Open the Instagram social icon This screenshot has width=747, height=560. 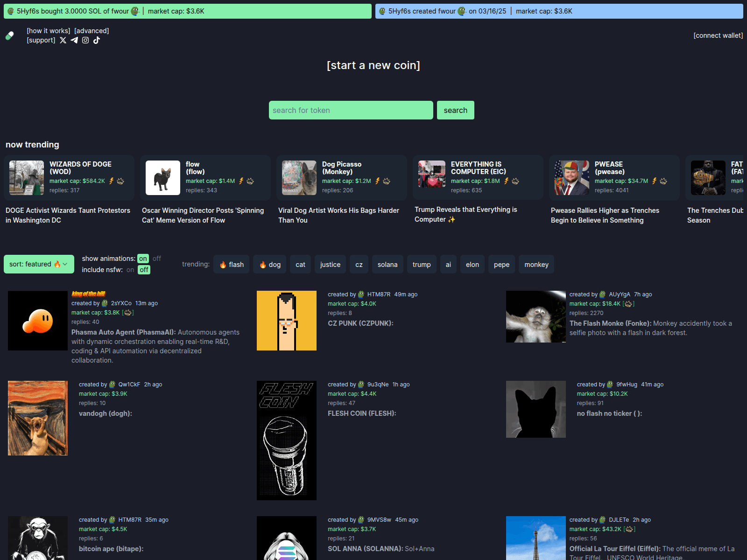(85, 40)
